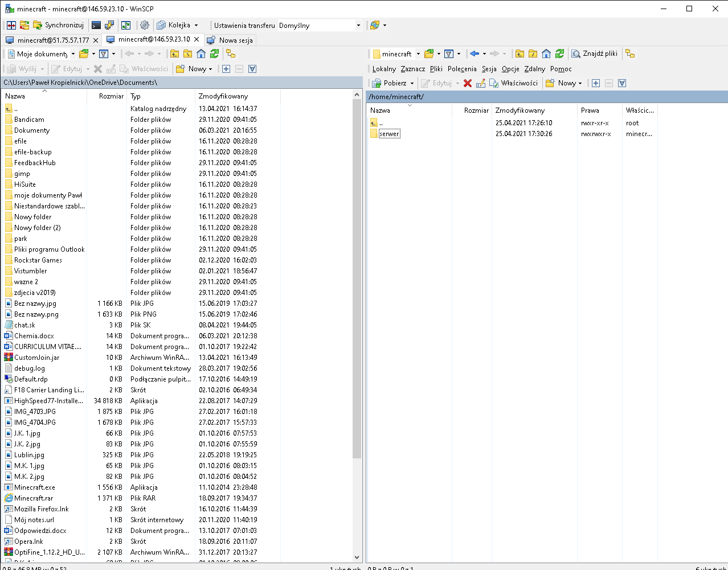Screen dimensions: 728x570
Task: Click the compare directories icon
Action: 11,25
